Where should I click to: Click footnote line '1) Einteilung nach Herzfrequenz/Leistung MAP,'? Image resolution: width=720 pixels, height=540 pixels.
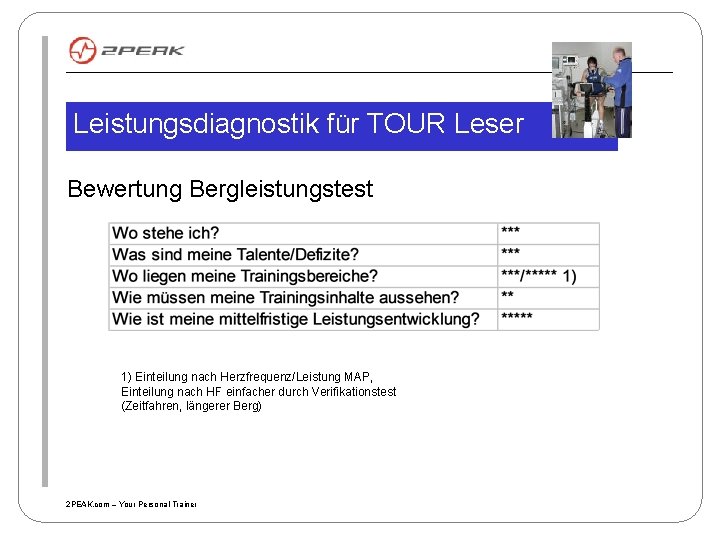(247, 377)
